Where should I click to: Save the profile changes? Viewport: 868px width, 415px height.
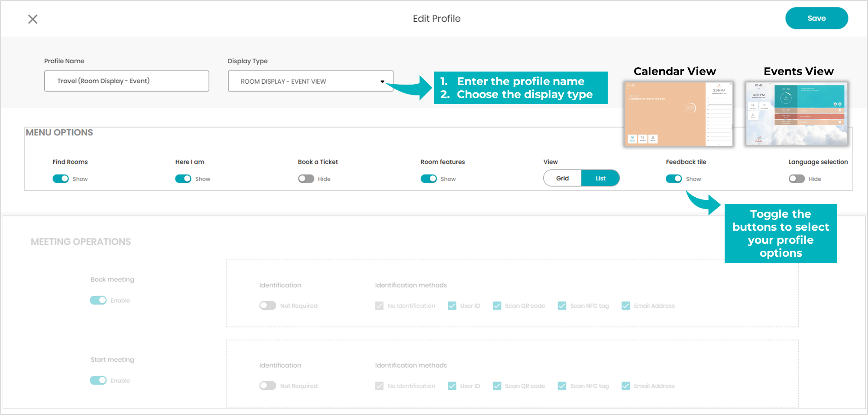(x=816, y=18)
